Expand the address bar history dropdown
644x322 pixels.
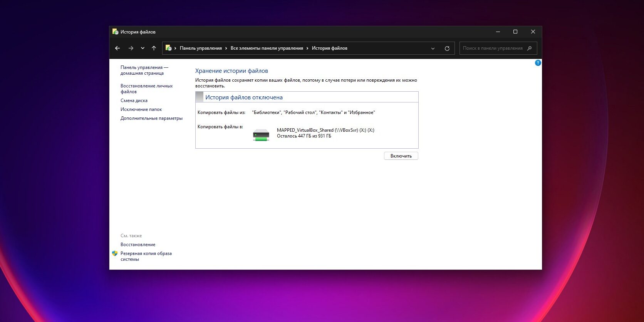tap(433, 49)
